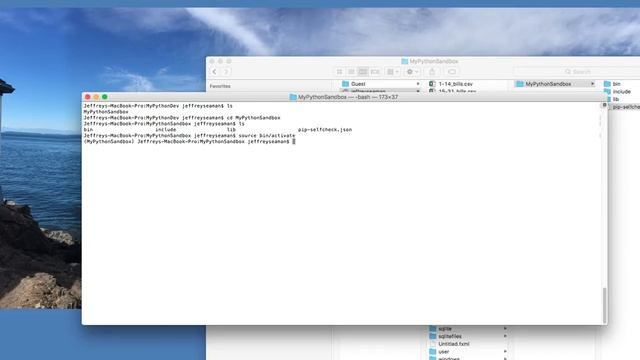Click the Finder Edit Tags button

(451, 72)
